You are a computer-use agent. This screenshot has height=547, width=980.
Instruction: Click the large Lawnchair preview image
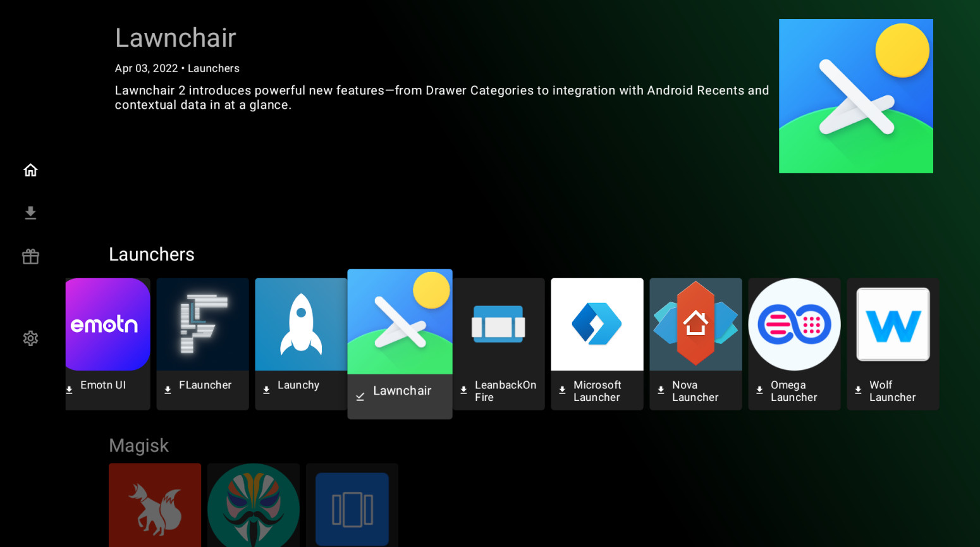point(855,96)
